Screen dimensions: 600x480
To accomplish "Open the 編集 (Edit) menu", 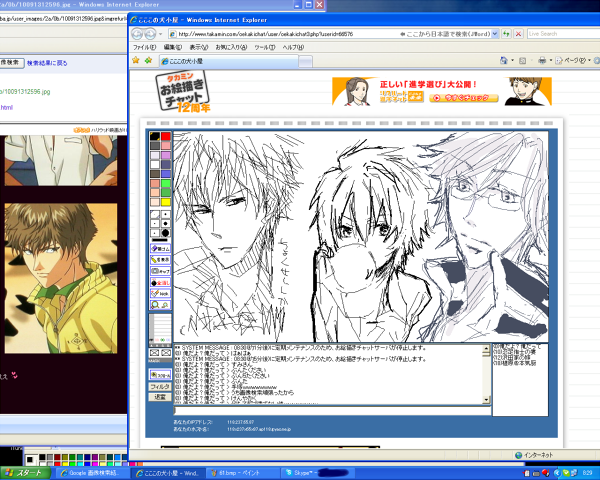I will click(173, 47).
